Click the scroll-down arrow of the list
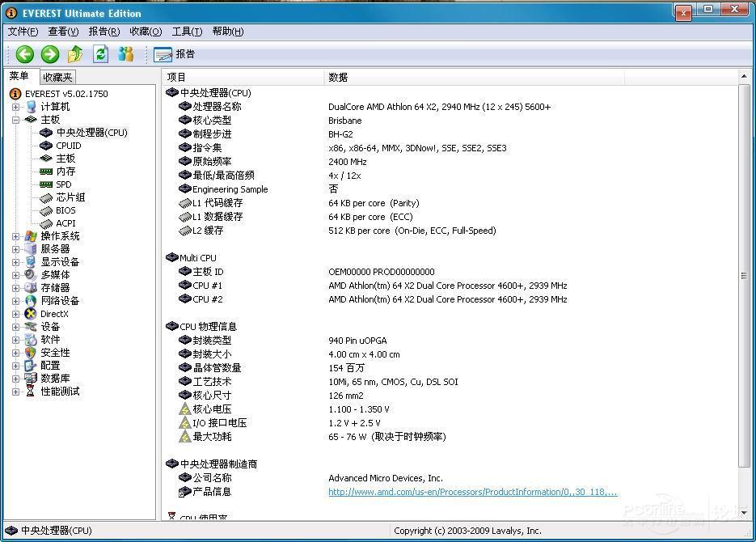The width and height of the screenshot is (756, 542). 744,513
